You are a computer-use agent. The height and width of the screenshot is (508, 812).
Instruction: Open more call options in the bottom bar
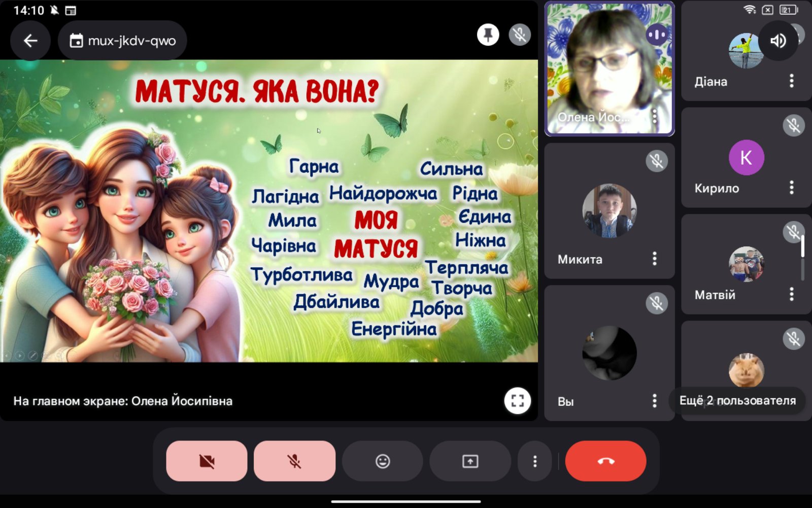pos(535,461)
